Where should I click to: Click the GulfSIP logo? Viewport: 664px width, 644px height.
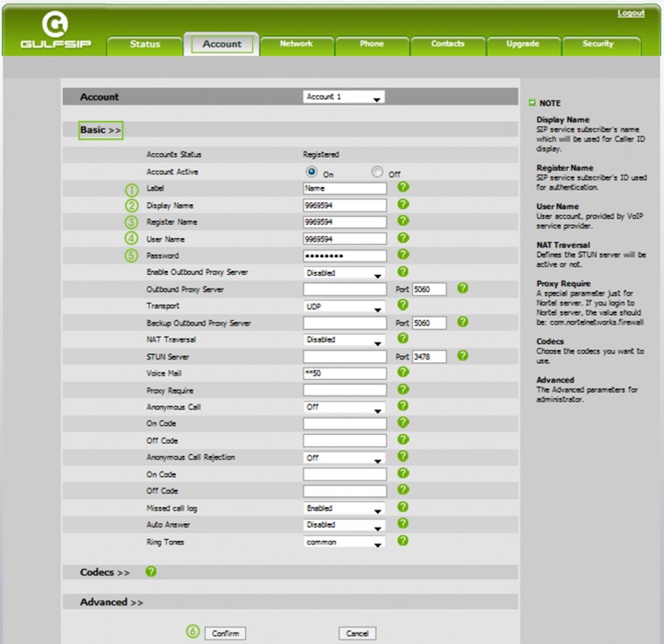pos(55,30)
